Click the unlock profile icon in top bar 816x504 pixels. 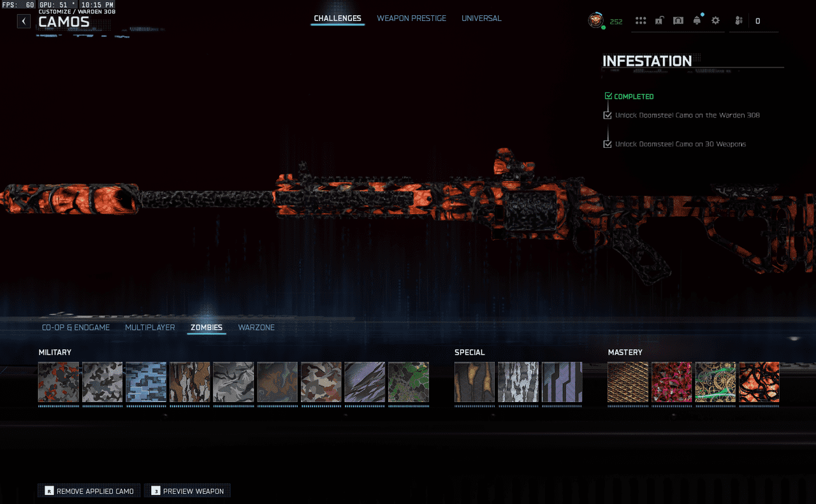coord(659,20)
